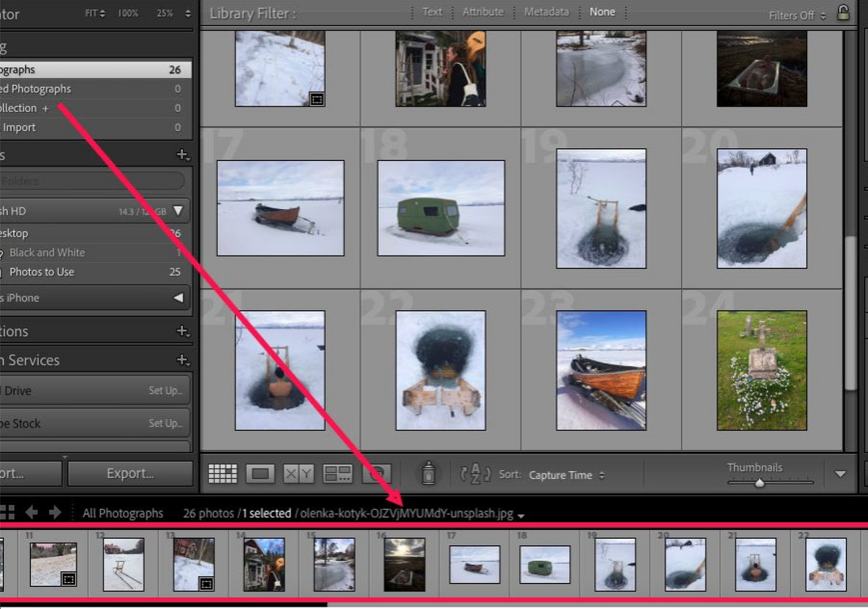Select photo 20 ice hole closeup

pyautogui.click(x=761, y=209)
